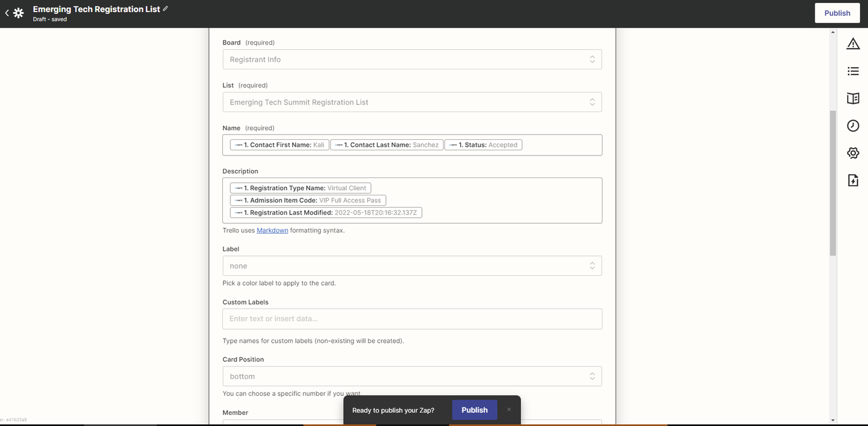This screenshot has width=868, height=426.
Task: Click the Custom Labels text field
Action: pyautogui.click(x=412, y=318)
